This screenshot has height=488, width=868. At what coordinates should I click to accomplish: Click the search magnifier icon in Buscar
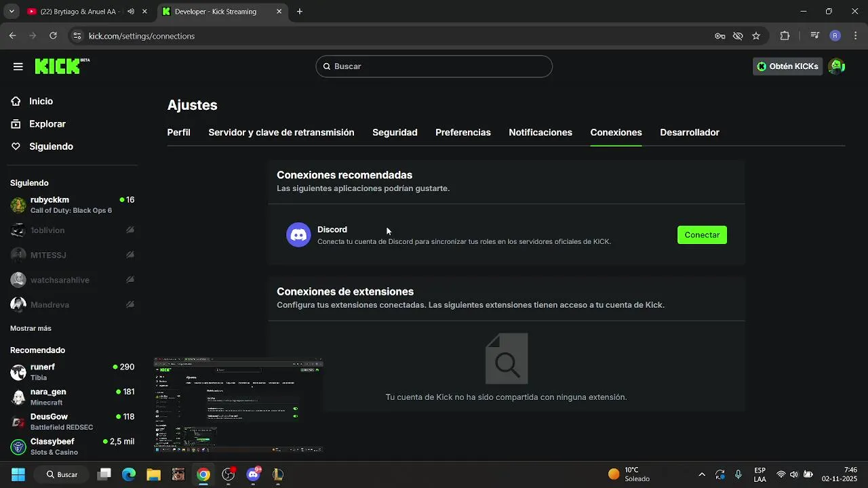click(x=327, y=66)
